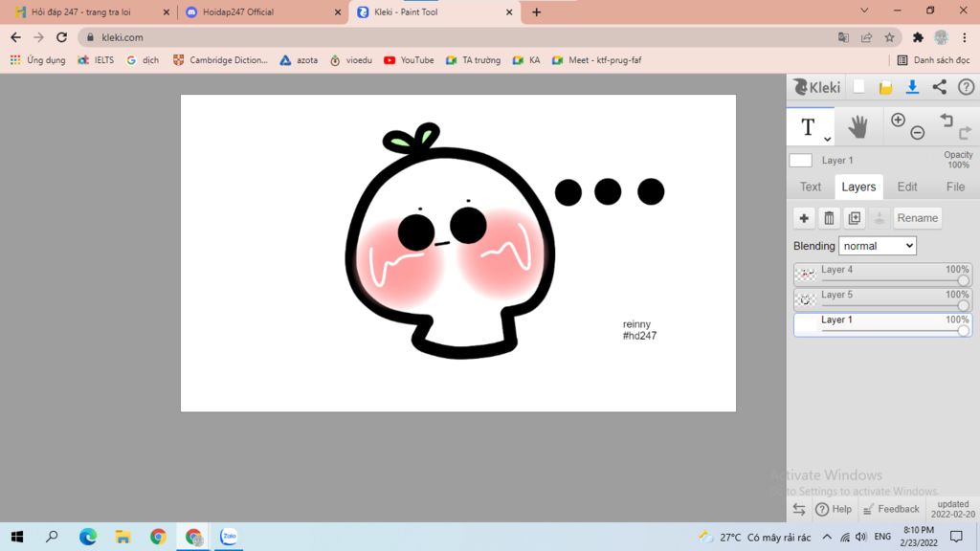Zoom out with the minus magnifier
This screenshot has height=551, width=980.
(x=918, y=132)
